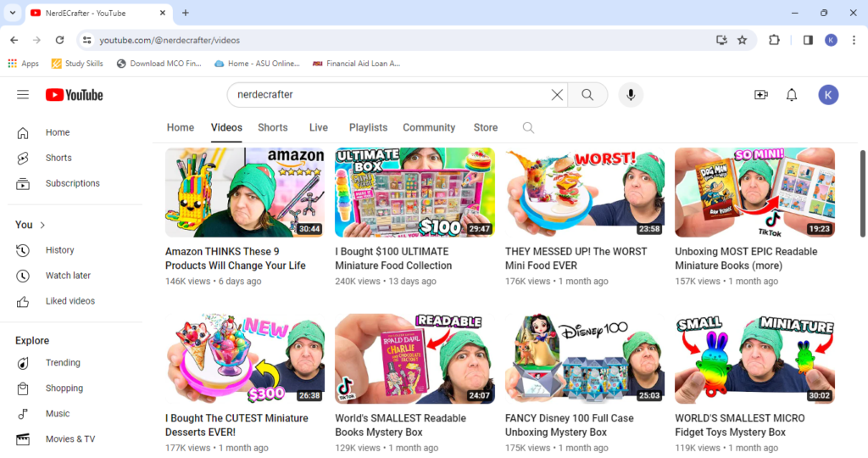The image size is (868, 458).
Task: Click title 'FANCY Disney 100 Full Case Unboxing'
Action: tap(569, 425)
